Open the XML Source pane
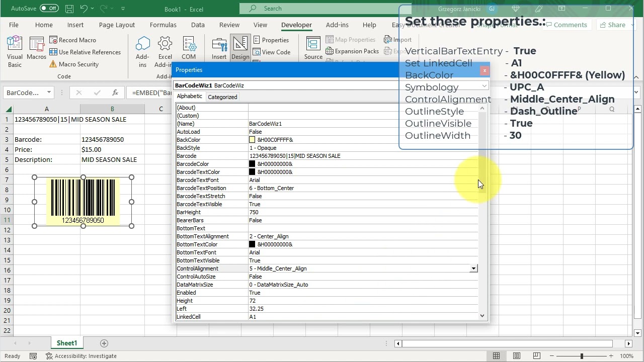Screen dimensions: 644x362 pos(313,49)
